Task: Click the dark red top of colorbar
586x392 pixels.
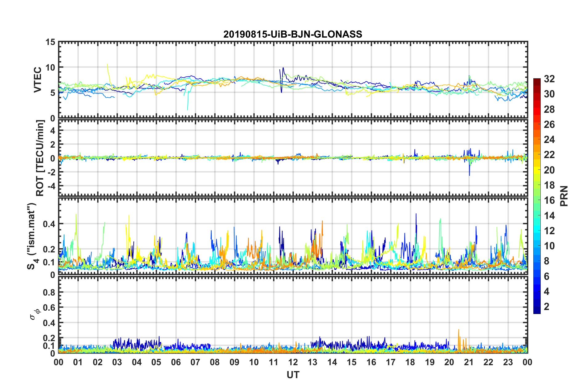Action: pyautogui.click(x=537, y=80)
